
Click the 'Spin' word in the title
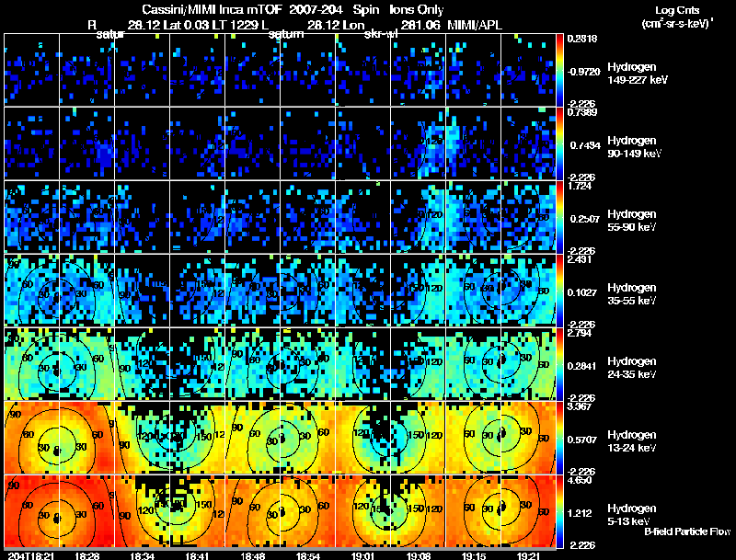tap(365, 9)
